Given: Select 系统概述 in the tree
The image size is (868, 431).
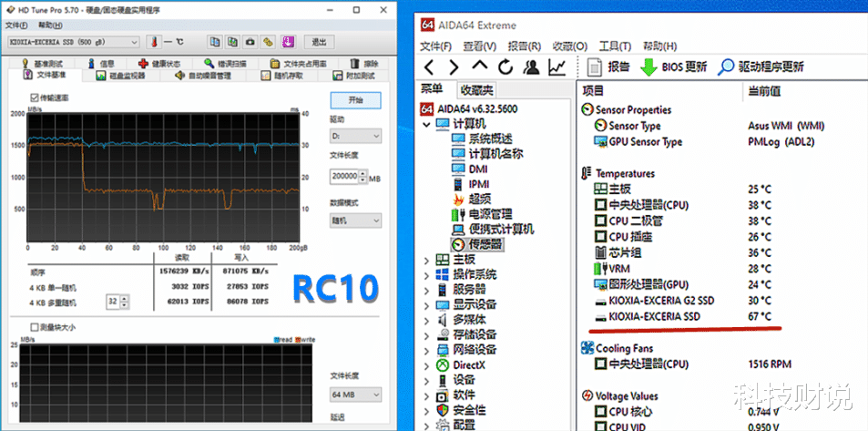Looking at the screenshot, I should coord(490,139).
